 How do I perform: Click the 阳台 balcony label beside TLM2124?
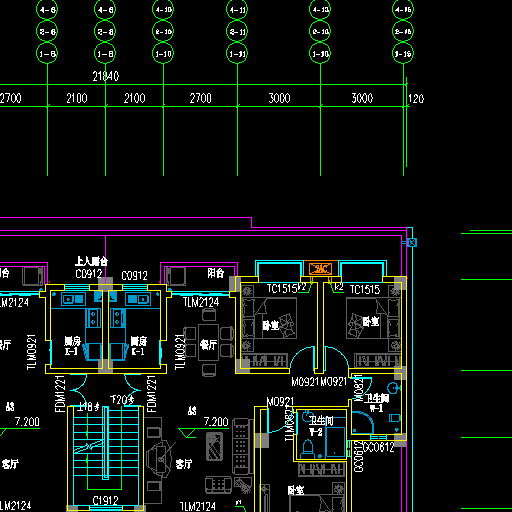216,273
